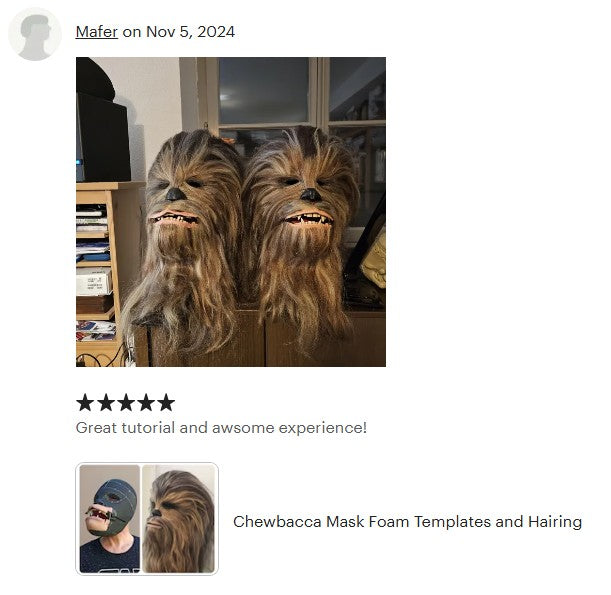Open the reviewer's default avatar icon
The image size is (611, 595).
35,35
